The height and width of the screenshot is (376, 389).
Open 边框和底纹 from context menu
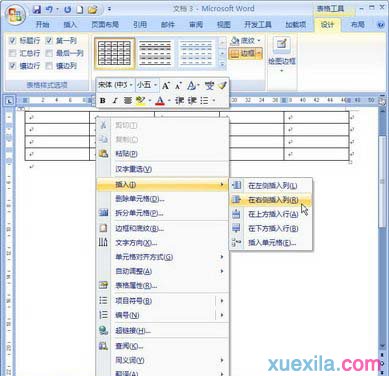pos(162,229)
